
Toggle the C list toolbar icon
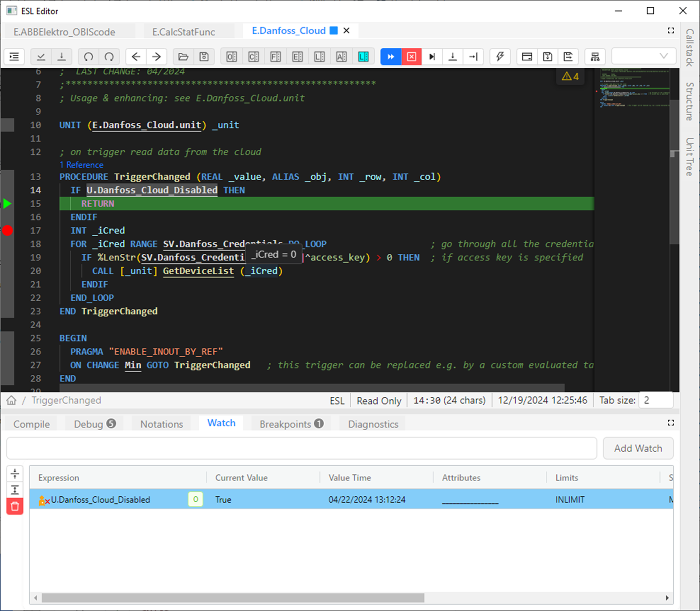254,56
